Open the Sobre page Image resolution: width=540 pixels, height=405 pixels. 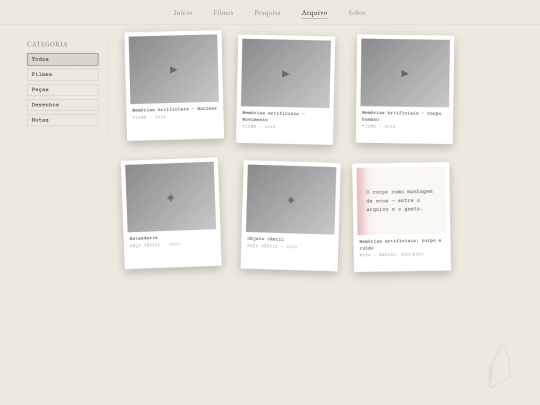357,13
